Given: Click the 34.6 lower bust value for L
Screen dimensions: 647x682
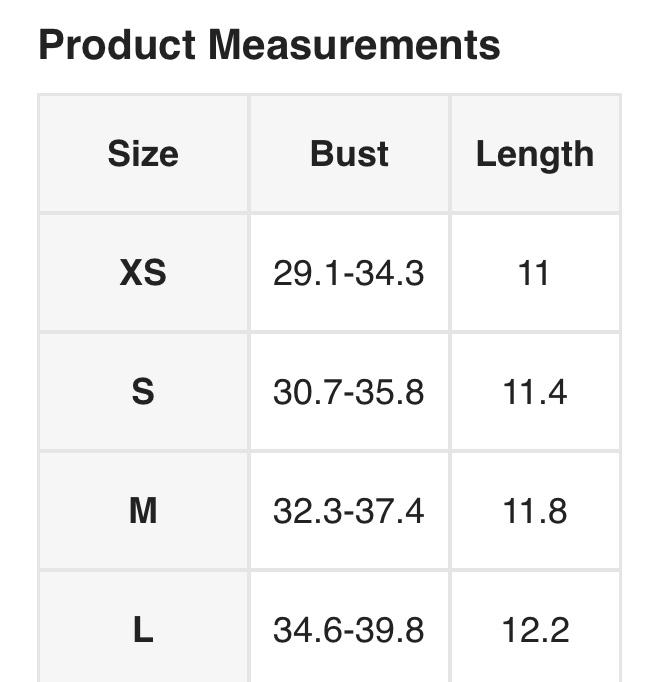Looking at the screenshot, I should tap(305, 630).
